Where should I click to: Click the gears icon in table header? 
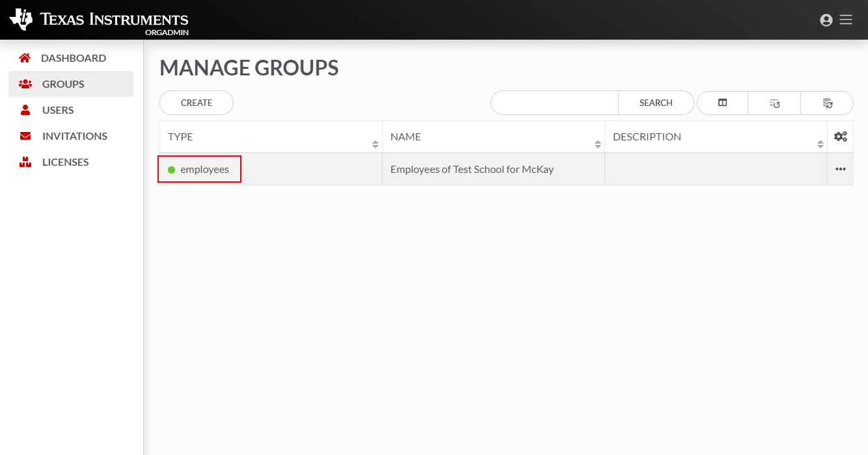[840, 136]
